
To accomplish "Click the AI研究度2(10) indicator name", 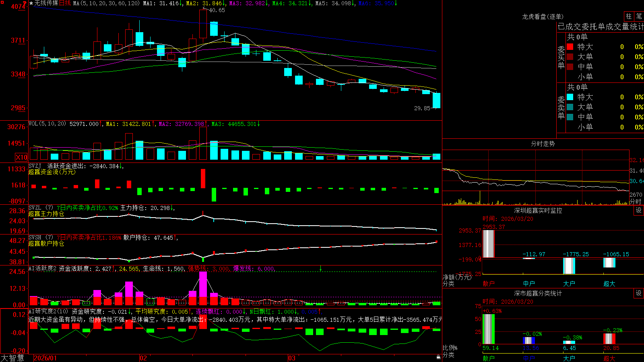I will tap(48, 311).
